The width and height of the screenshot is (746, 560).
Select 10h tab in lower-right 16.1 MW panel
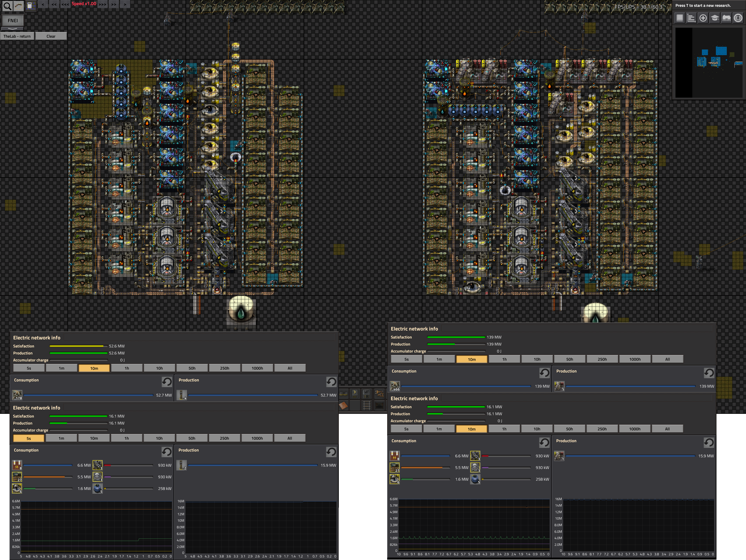[537, 429]
